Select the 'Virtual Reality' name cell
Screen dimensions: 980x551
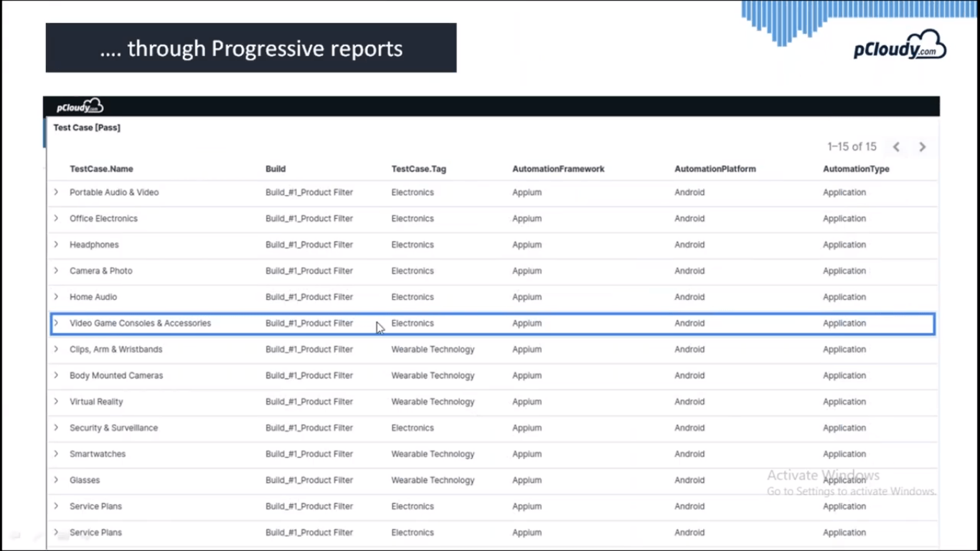96,402
